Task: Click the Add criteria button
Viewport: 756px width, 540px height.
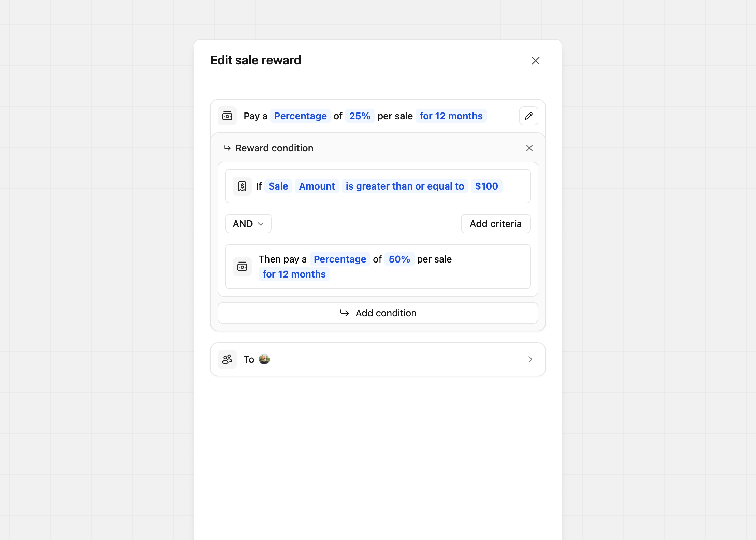Action: (x=495, y=224)
